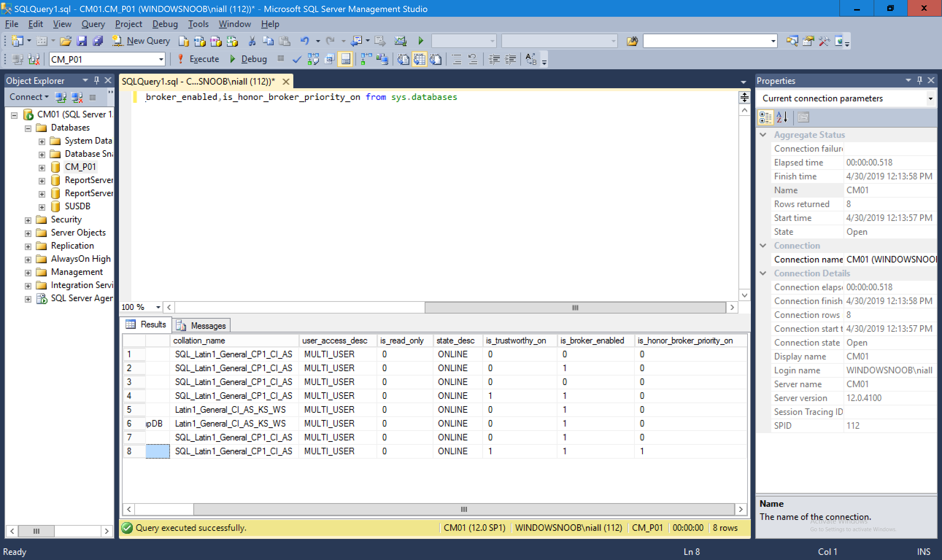This screenshot has height=560, width=942.
Task: Expand the Security folder
Action: 28,220
